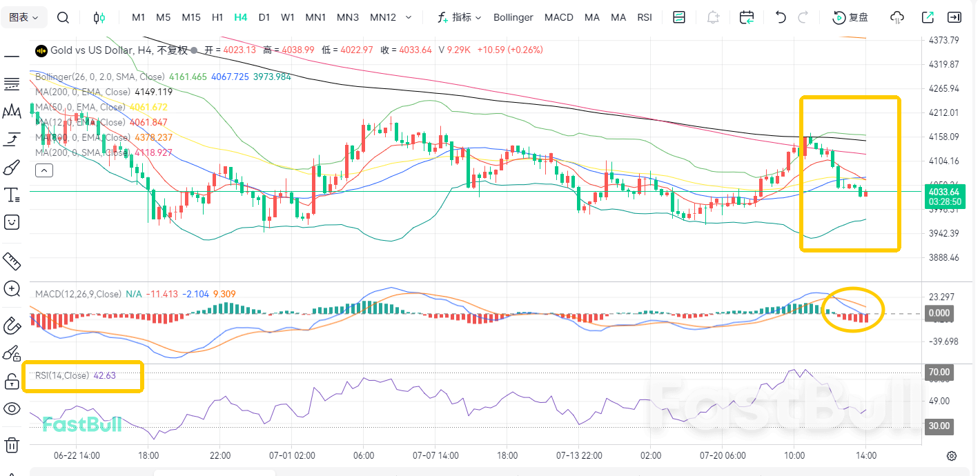The height and width of the screenshot is (476, 980).
Task: Delete drawings with the trash icon
Action: click(12, 445)
